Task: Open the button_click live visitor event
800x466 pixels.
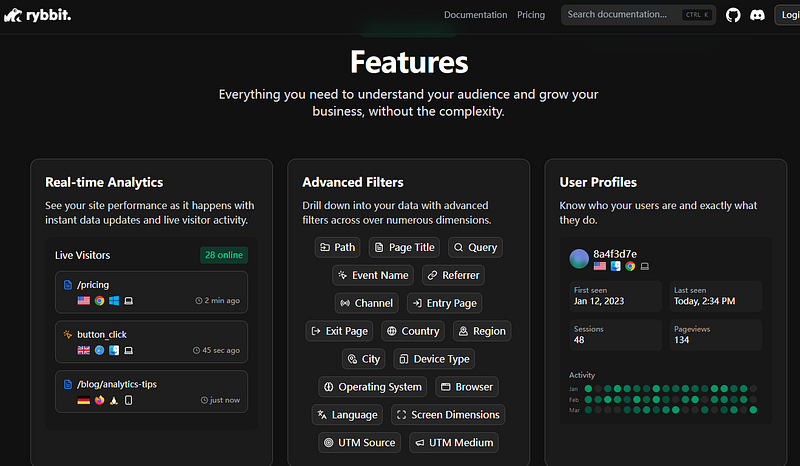Action: (152, 341)
